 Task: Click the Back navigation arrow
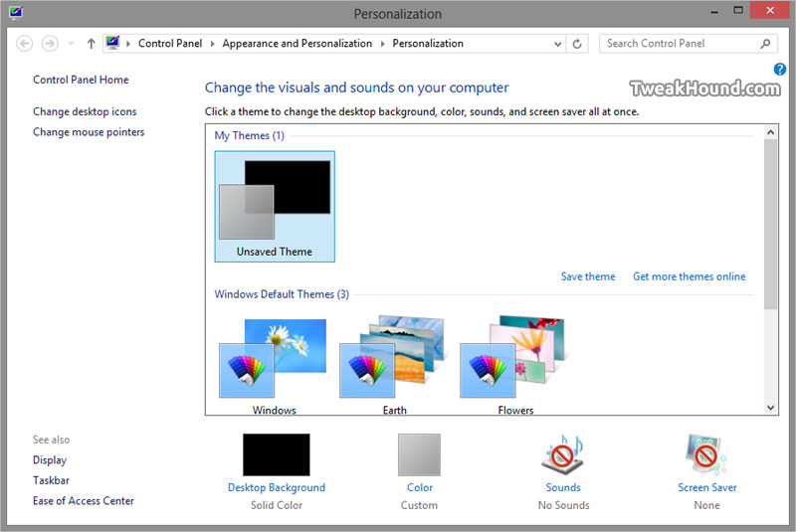click(24, 44)
